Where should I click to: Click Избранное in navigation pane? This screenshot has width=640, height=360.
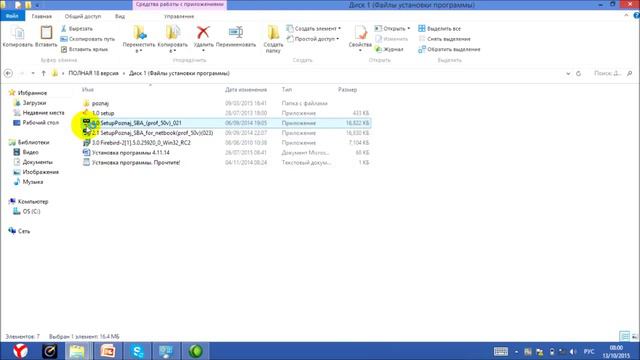32,93
